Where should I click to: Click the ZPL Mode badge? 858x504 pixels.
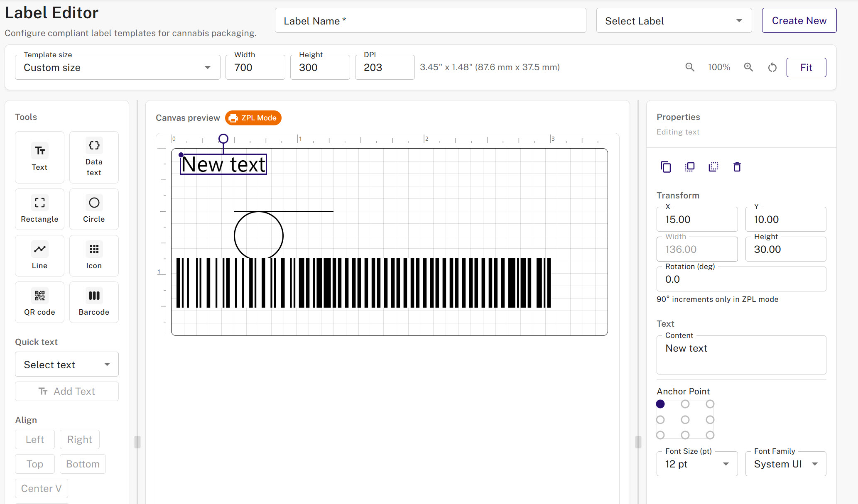253,118
